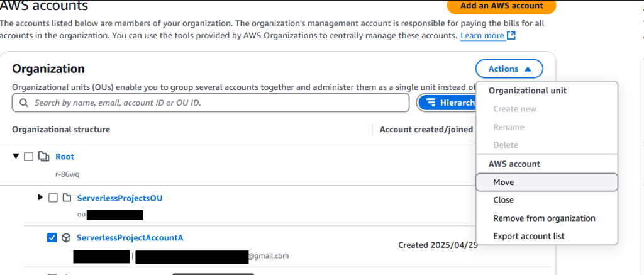
Task: Check the Root checkbox
Action: (28, 157)
